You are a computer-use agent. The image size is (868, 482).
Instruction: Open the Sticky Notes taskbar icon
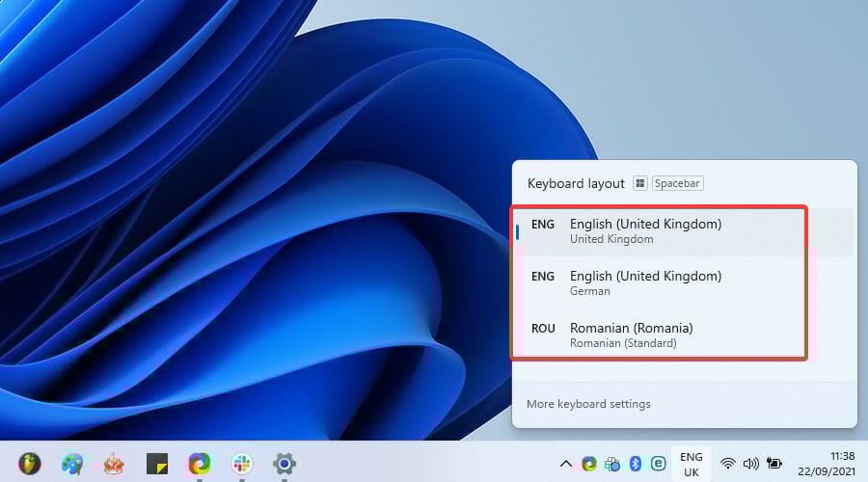156,464
